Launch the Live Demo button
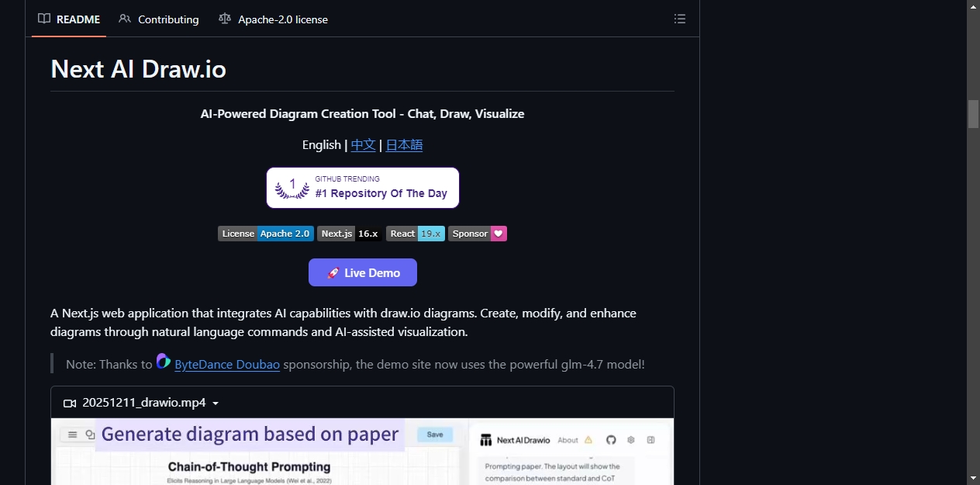The height and width of the screenshot is (485, 980). (x=363, y=272)
